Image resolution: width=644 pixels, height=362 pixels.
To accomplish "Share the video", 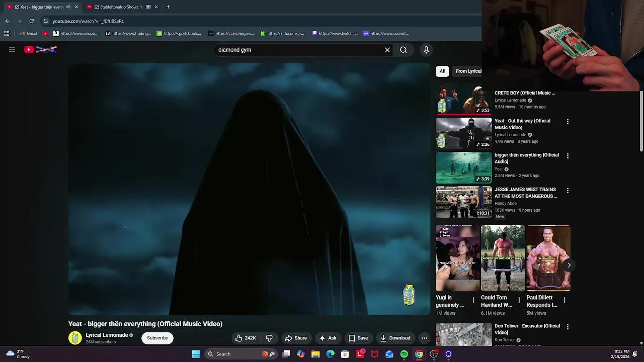I will 295,338.
